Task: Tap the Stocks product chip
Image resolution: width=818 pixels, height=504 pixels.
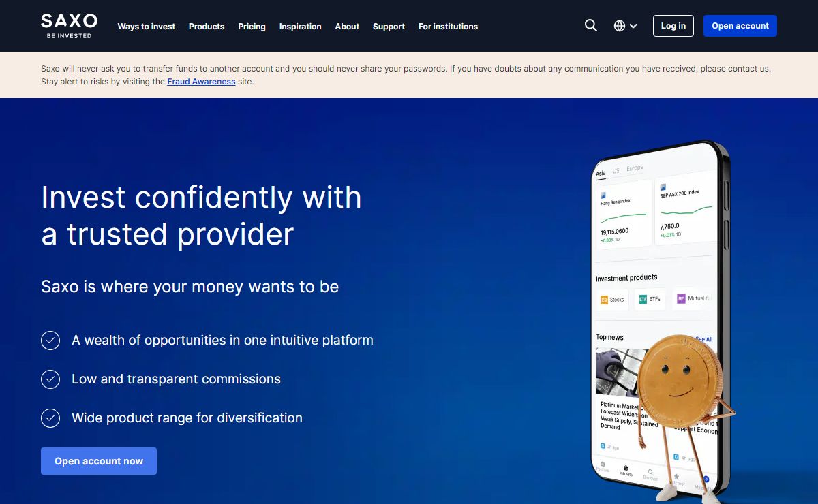Action: [613, 300]
